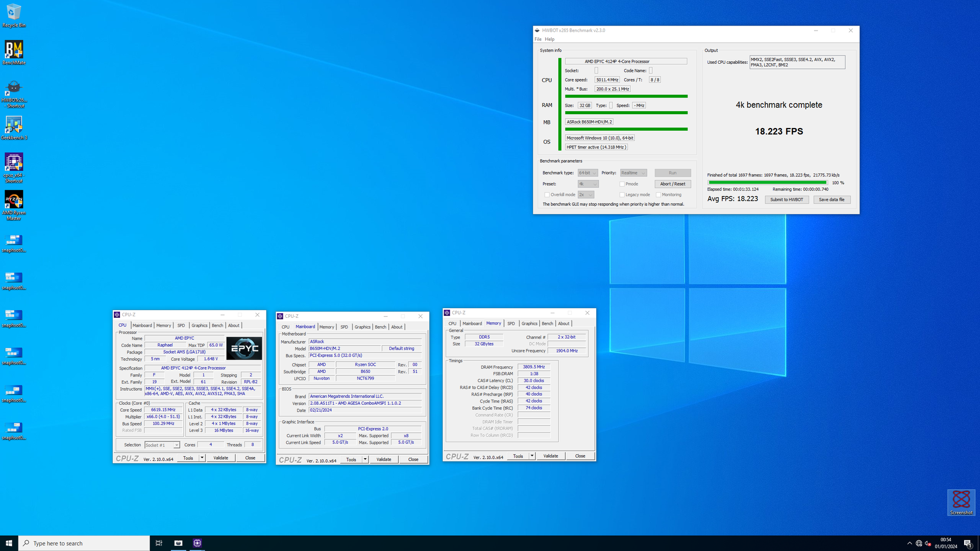This screenshot has height=551, width=980.
Task: Click the DRAM Frequency 3809.5 MHz value
Action: [533, 367]
